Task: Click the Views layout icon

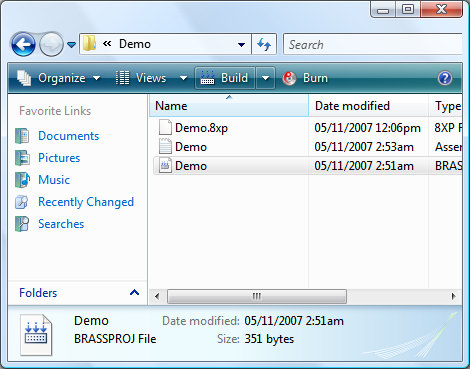Action: [123, 78]
